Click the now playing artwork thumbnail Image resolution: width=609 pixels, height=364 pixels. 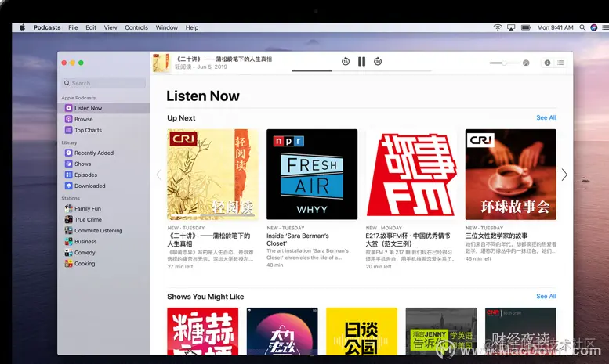[161, 63]
